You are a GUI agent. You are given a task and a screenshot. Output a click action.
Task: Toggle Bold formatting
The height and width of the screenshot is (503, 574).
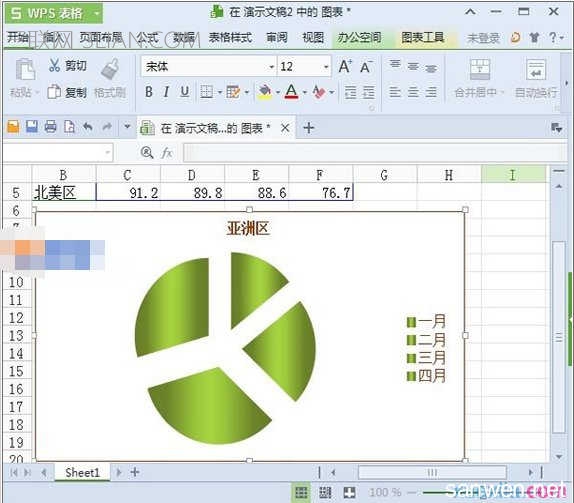149,92
